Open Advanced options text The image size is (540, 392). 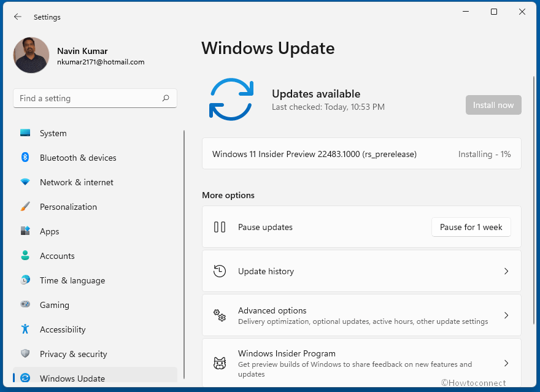click(x=272, y=310)
